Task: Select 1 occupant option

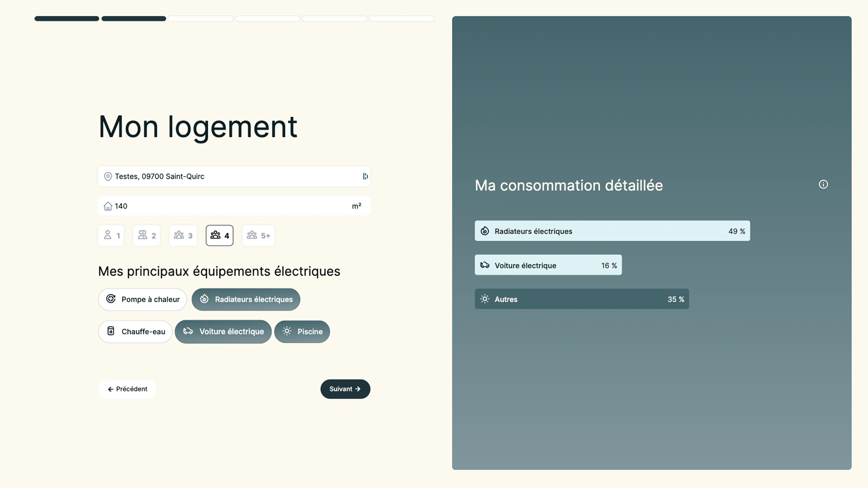Action: [111, 235]
